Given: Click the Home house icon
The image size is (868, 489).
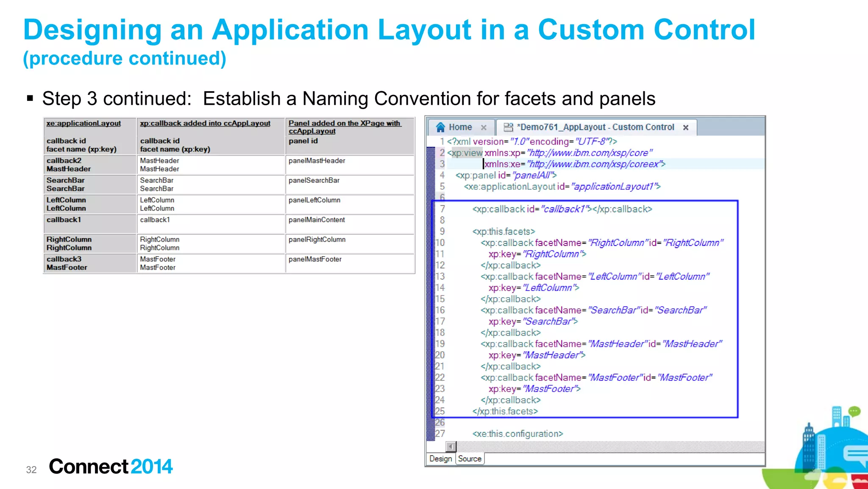Looking at the screenshot, I should tap(440, 127).
